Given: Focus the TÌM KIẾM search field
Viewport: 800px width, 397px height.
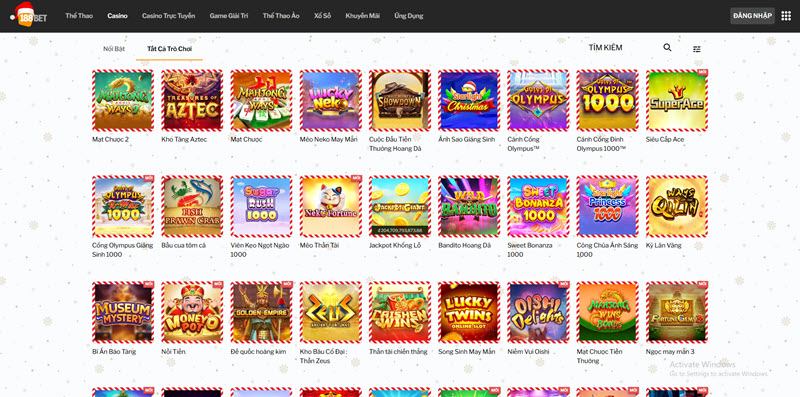Looking at the screenshot, I should (622, 47).
